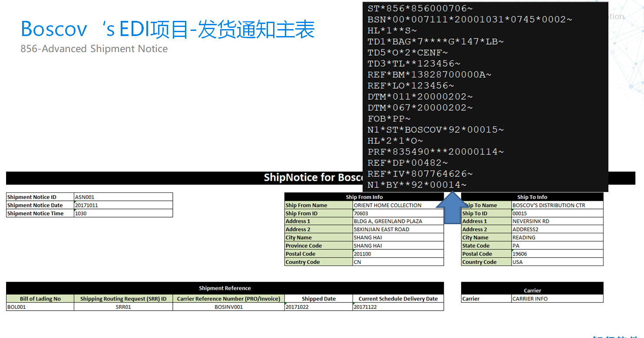Click the "BLDG A, GREENLAND PLAZA" cell

pyautogui.click(x=398, y=222)
